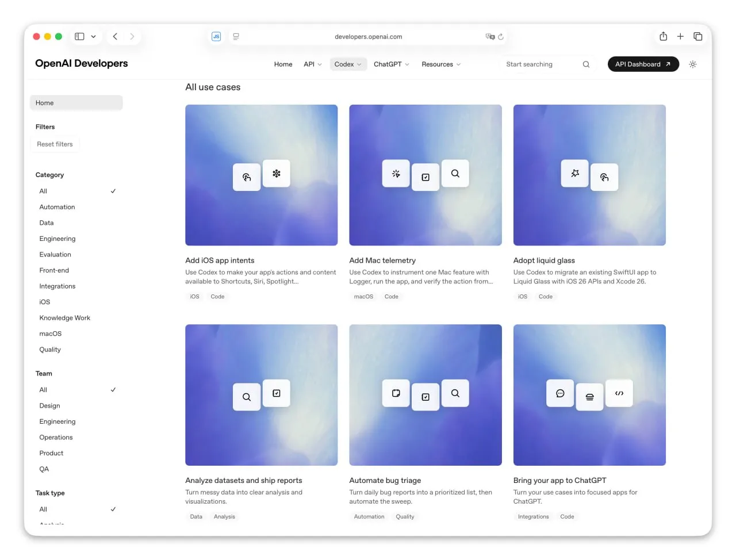Click the Automation tag under Automate bug triage
736x560 pixels.
click(x=369, y=517)
